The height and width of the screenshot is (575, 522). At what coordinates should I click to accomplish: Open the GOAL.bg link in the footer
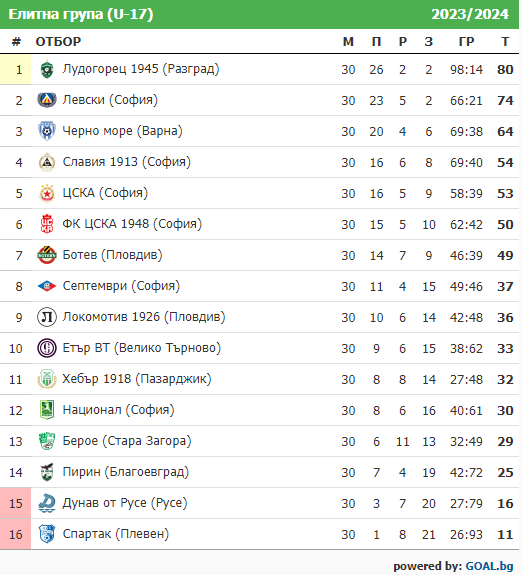click(x=489, y=566)
